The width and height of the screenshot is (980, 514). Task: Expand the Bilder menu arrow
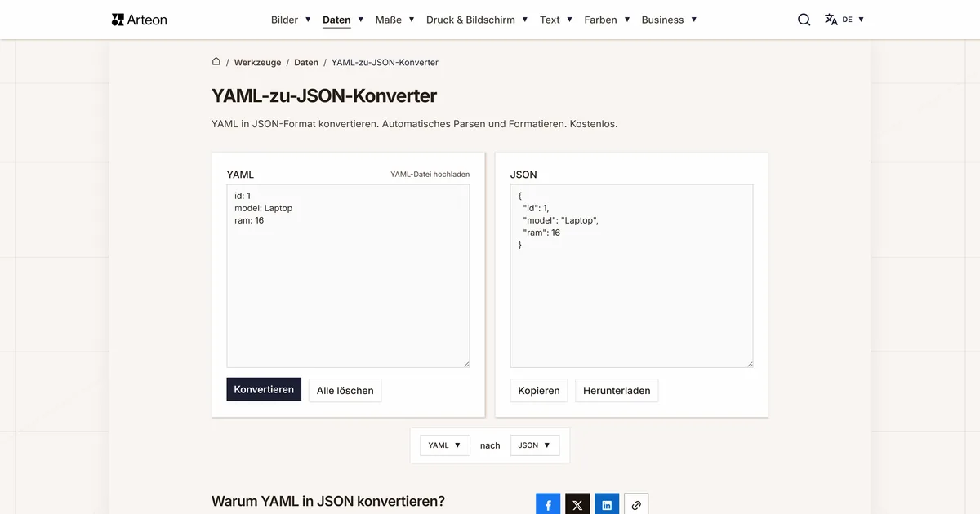click(308, 20)
